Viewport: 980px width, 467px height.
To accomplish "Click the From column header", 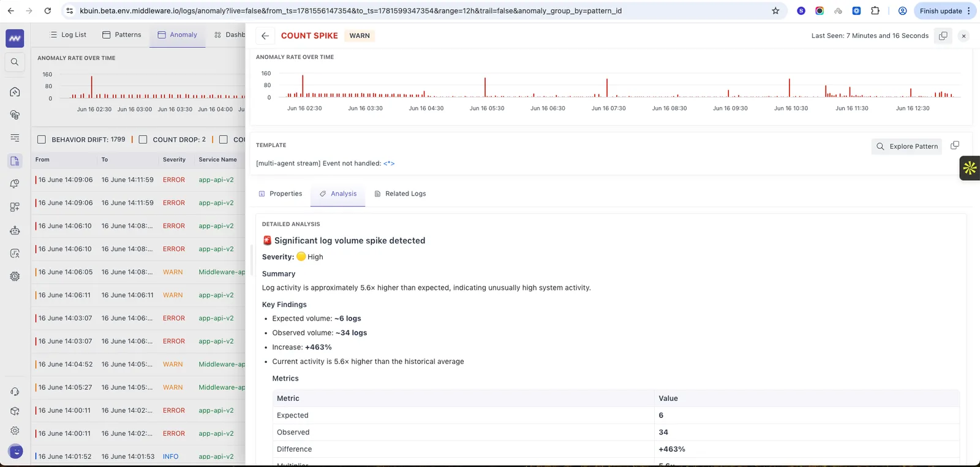I will (42, 159).
